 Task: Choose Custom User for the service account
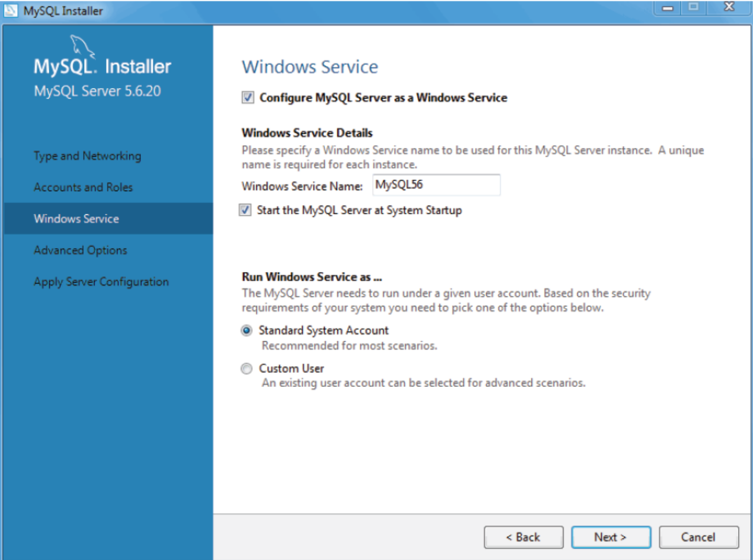click(247, 369)
